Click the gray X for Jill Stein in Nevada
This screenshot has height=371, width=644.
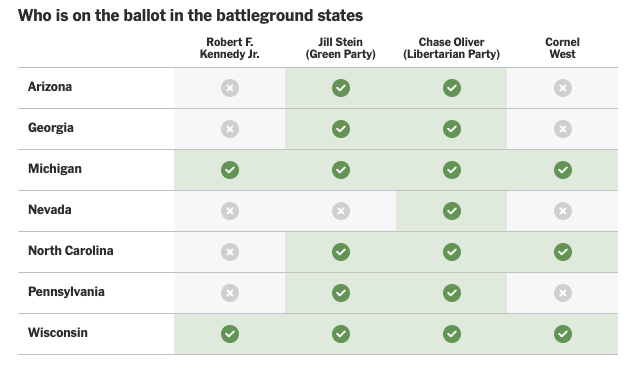(x=341, y=211)
